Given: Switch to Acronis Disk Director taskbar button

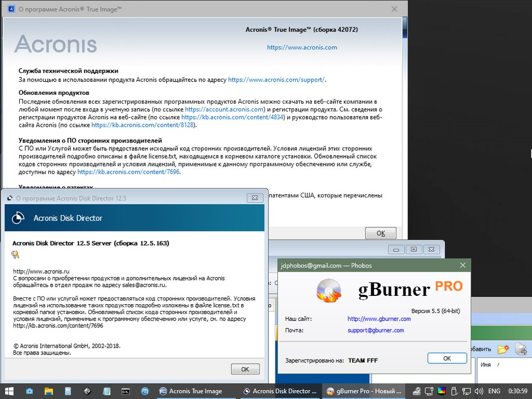Looking at the screenshot, I should coord(280,391).
